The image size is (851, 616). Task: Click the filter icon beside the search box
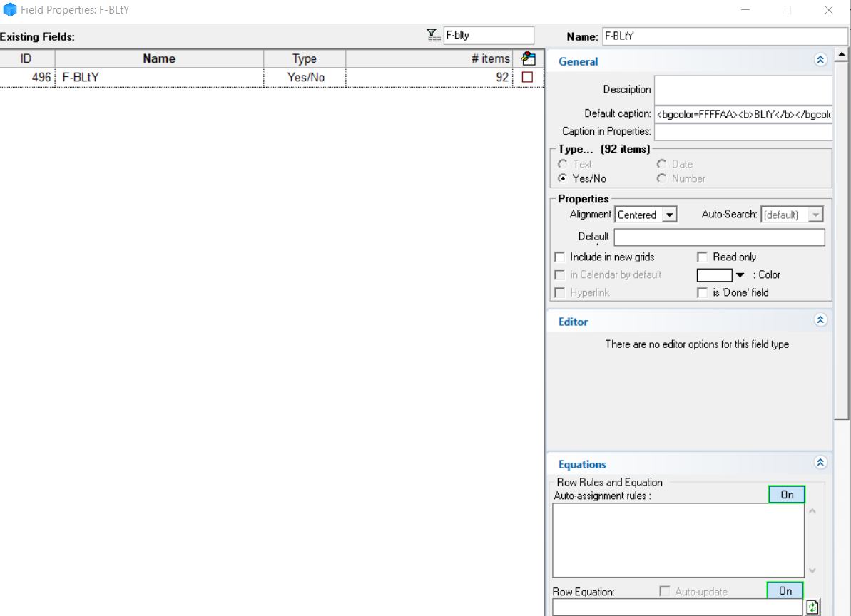point(432,35)
